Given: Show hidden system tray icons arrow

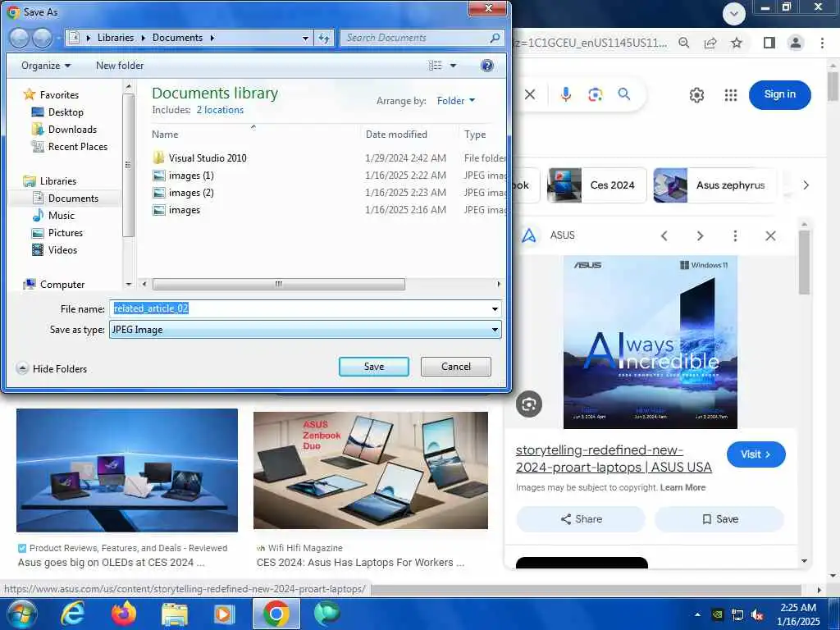Looking at the screenshot, I should pyautogui.click(x=697, y=614).
